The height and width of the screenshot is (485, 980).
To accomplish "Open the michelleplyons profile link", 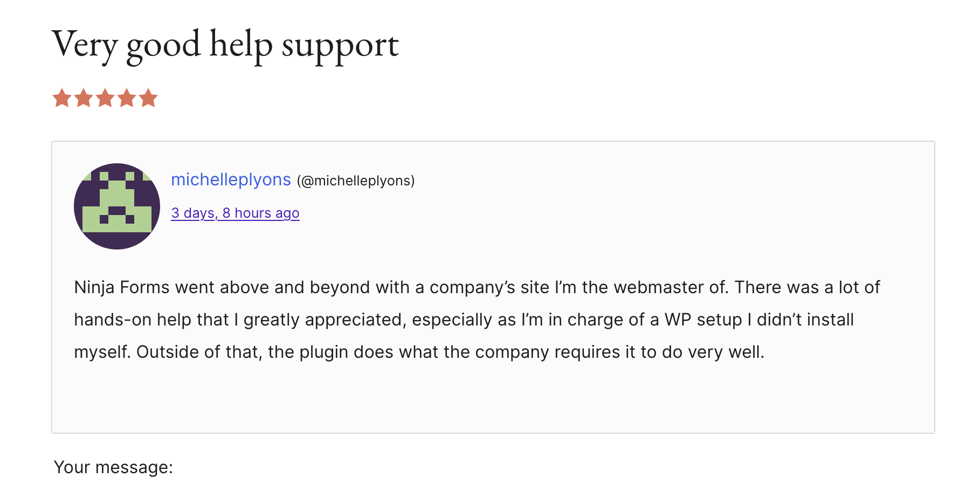I will point(231,179).
